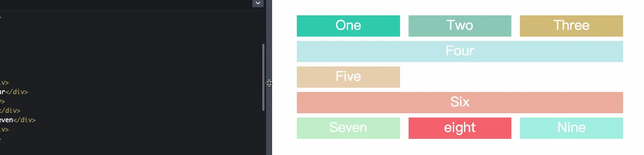Click the 'Nine' label text

tap(571, 128)
